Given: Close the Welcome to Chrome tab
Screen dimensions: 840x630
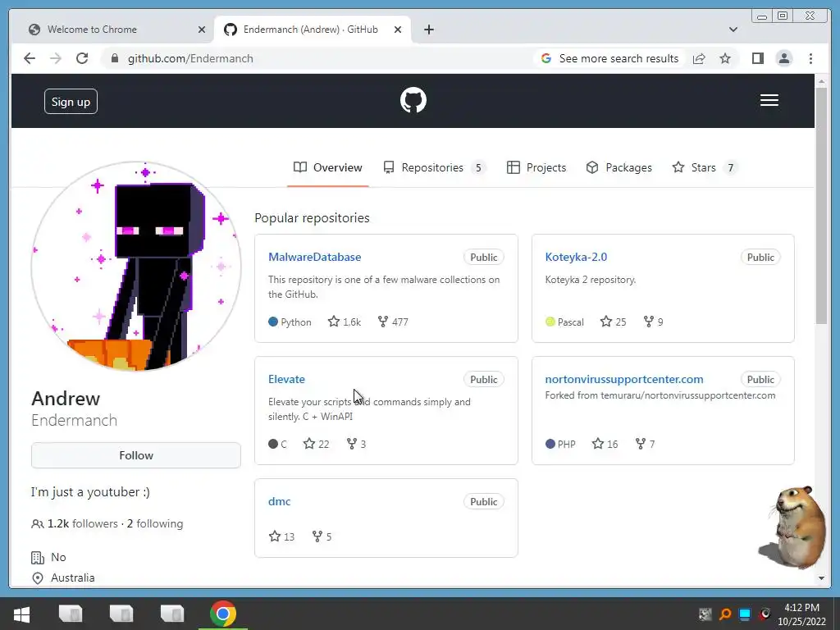Looking at the screenshot, I should pos(202,30).
